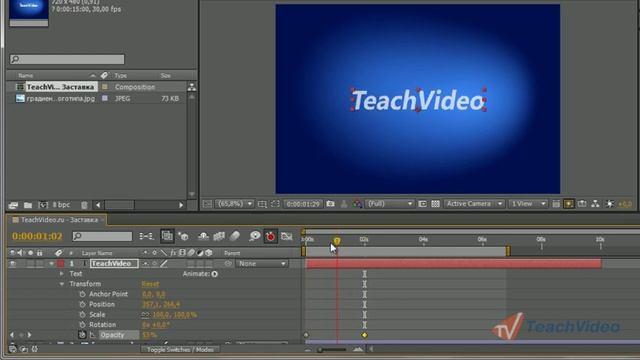The width and height of the screenshot is (640, 360).
Task: Open the Animate text menu button
Action: [215, 274]
